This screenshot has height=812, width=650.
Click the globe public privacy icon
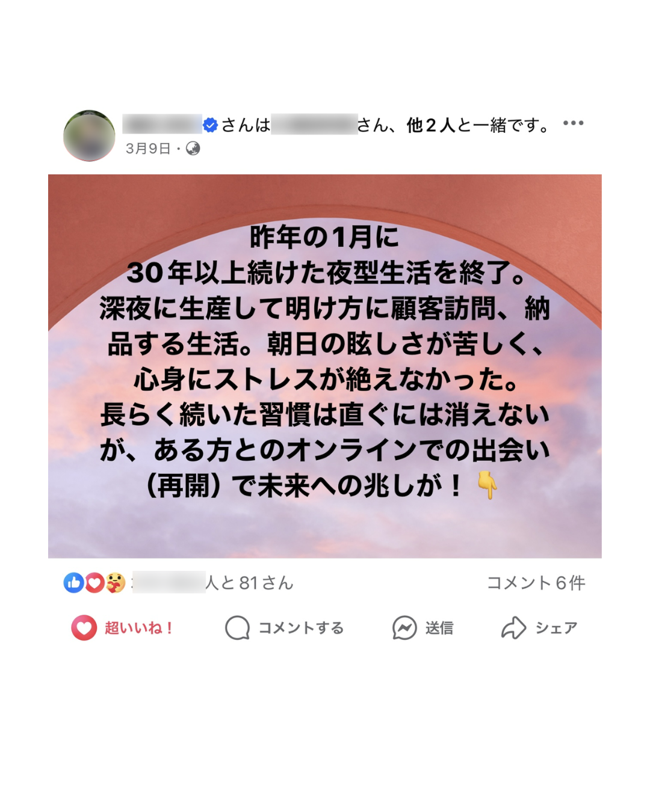(x=193, y=148)
